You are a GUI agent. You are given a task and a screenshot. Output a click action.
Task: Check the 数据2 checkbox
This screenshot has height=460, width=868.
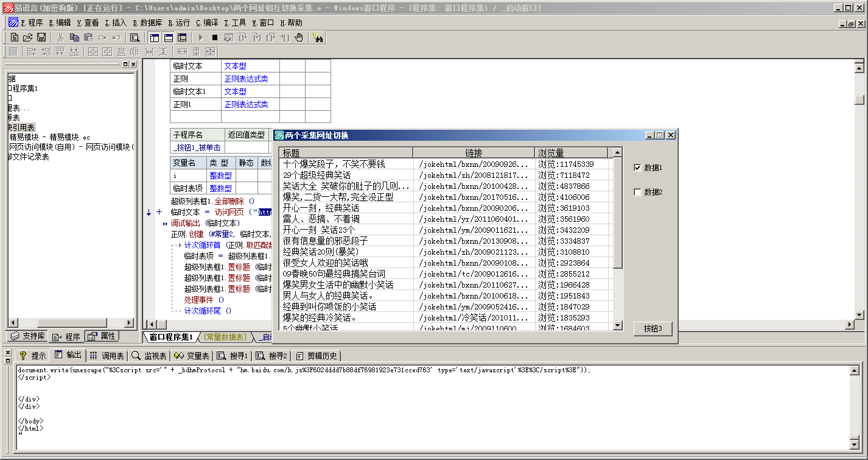[637, 192]
